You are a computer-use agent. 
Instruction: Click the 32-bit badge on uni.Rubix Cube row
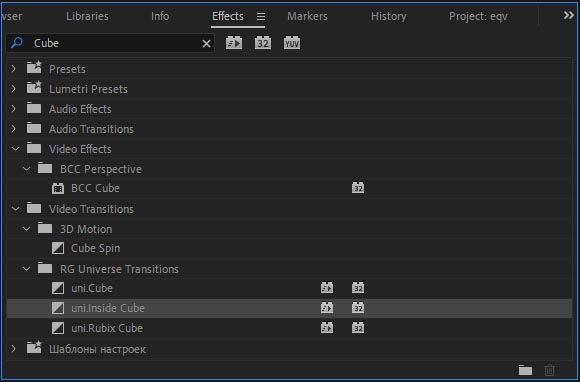[358, 328]
